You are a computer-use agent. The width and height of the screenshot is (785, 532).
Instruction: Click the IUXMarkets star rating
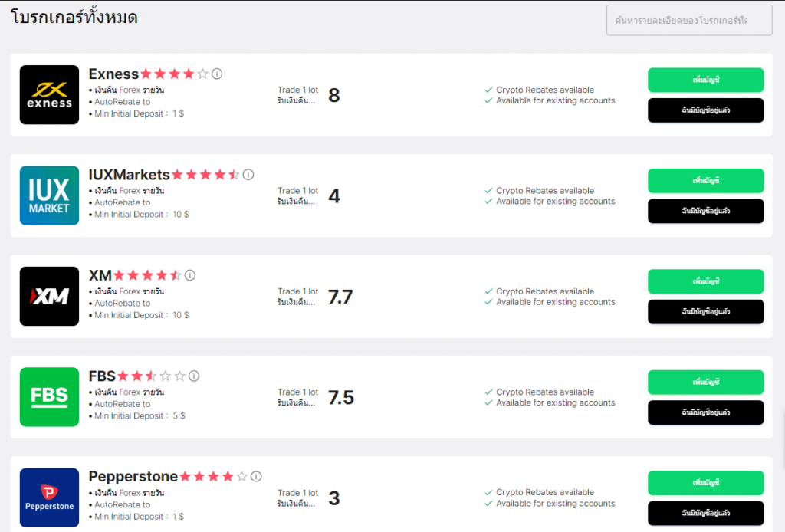[205, 175]
